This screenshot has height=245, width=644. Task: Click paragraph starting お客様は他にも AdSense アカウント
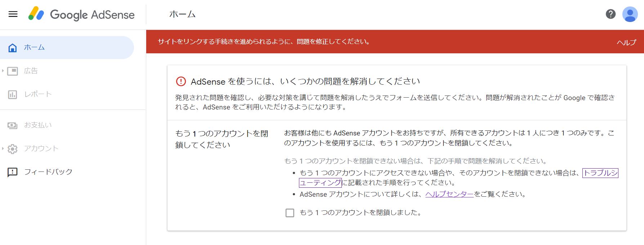tap(449, 138)
